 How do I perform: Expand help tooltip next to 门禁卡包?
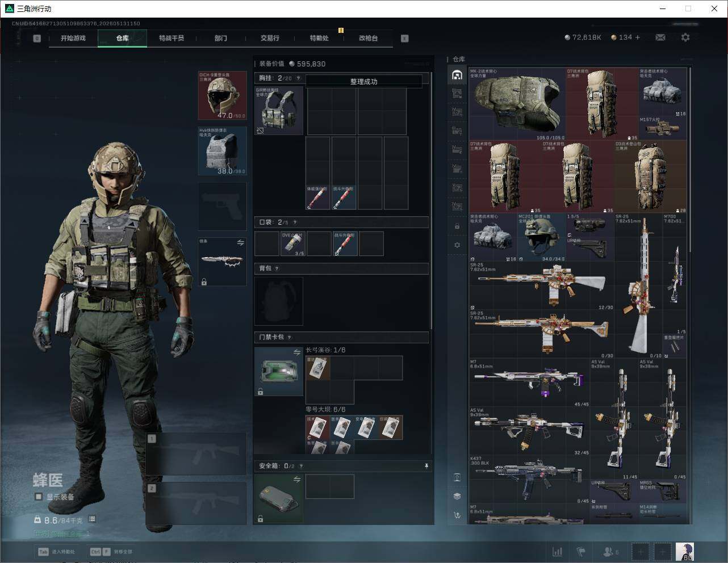pyautogui.click(x=289, y=337)
